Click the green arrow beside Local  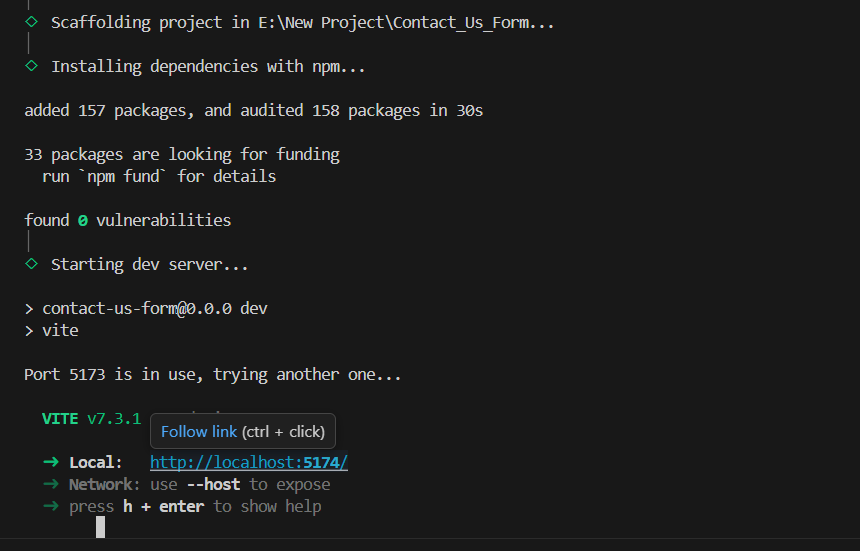coord(51,462)
